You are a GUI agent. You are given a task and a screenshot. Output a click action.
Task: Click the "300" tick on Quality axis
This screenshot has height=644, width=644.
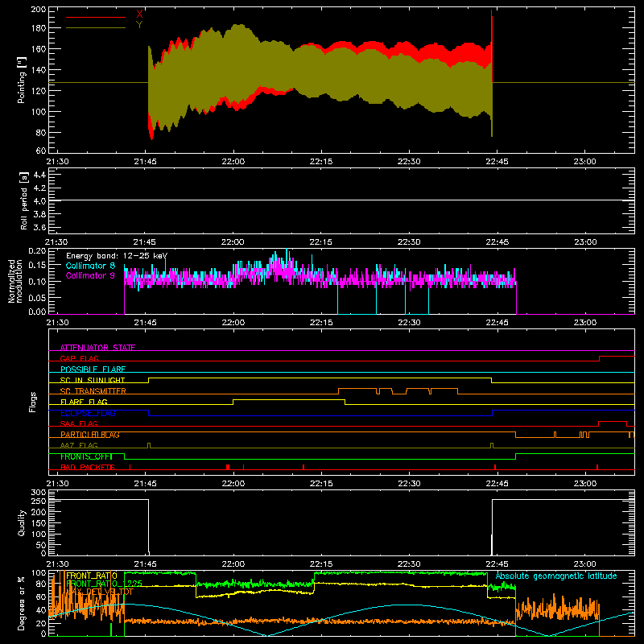click(38, 493)
